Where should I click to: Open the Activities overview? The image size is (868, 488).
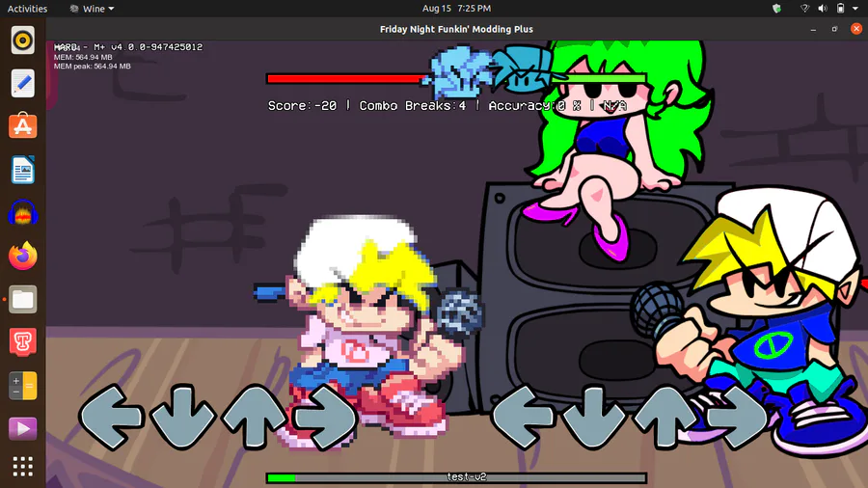[27, 9]
